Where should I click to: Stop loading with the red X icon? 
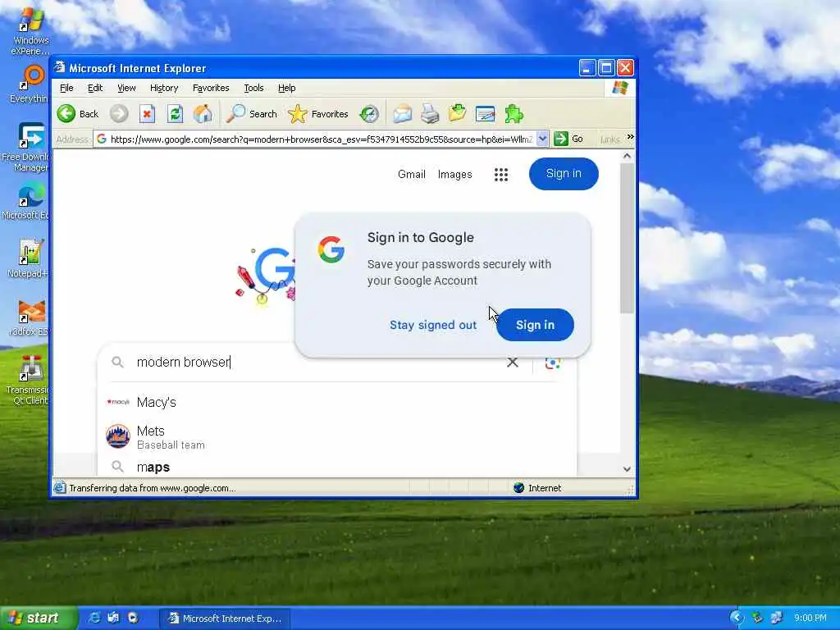click(147, 113)
